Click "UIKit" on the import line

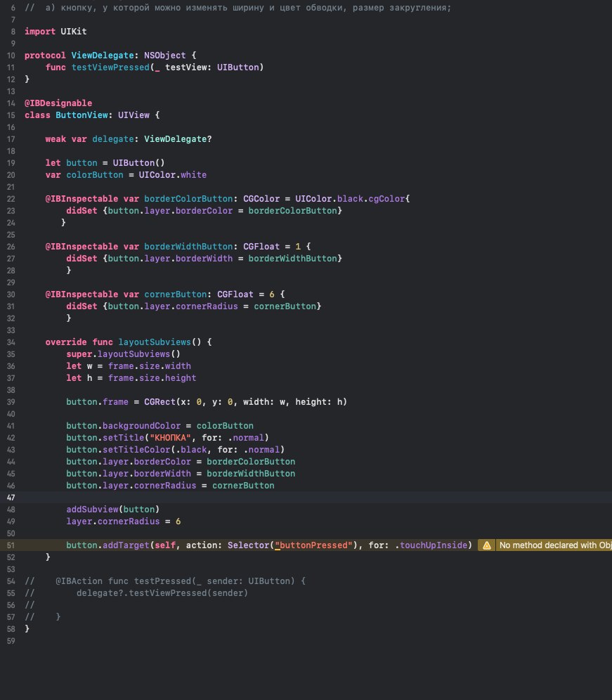(74, 31)
